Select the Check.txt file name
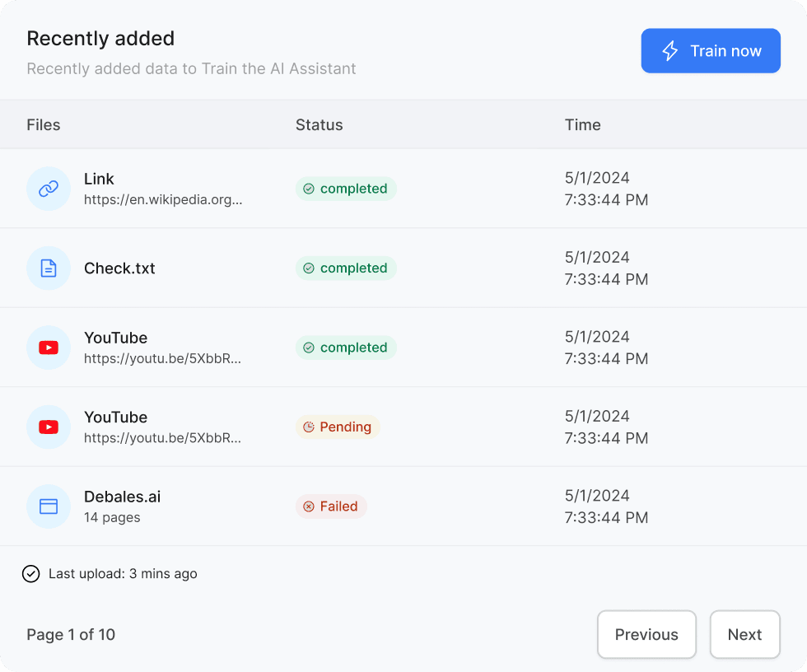 (119, 268)
